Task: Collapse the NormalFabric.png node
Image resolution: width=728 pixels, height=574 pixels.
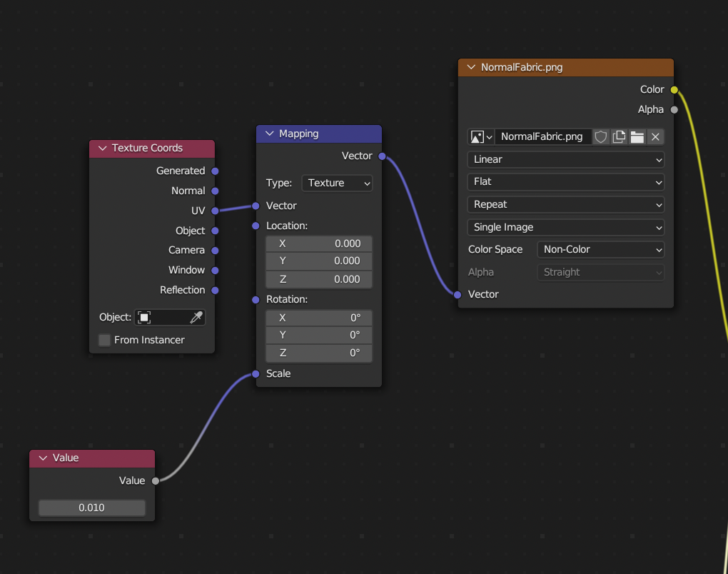Action: pos(471,67)
